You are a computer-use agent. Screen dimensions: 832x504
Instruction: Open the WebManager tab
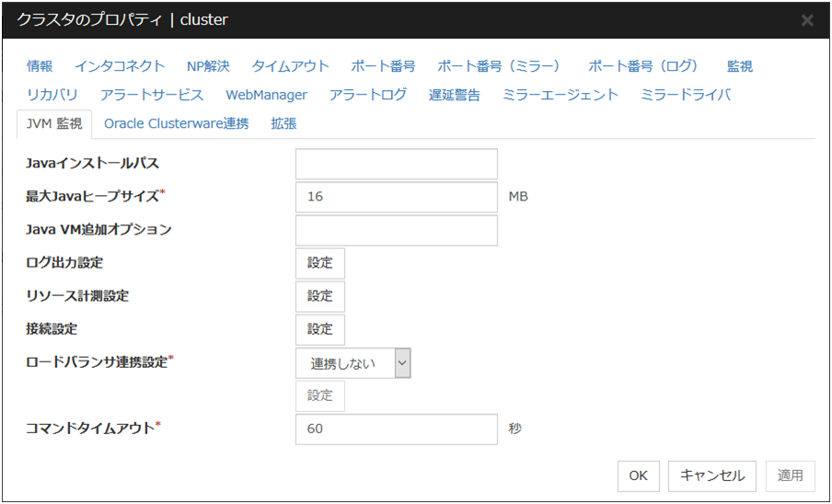[266, 95]
